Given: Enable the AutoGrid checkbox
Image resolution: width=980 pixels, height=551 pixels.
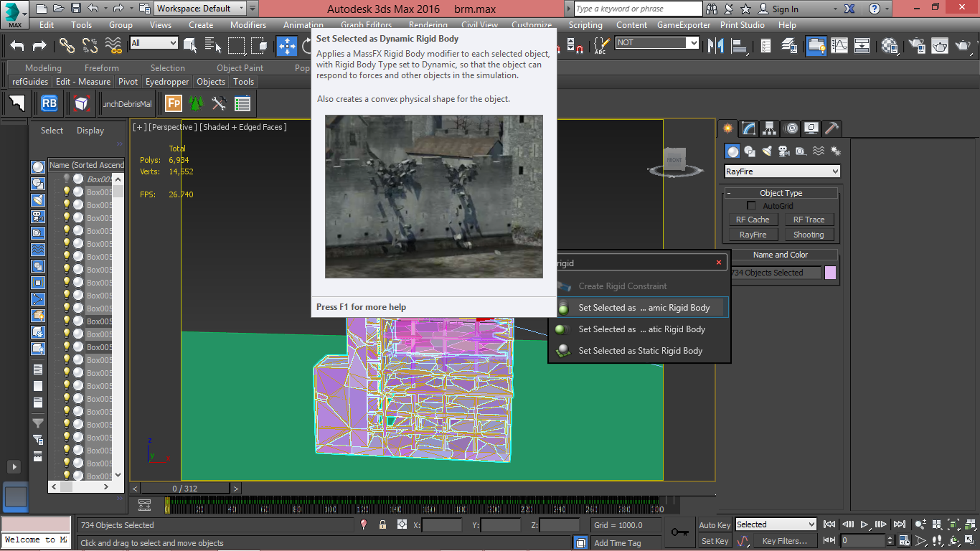Looking at the screenshot, I should point(751,206).
